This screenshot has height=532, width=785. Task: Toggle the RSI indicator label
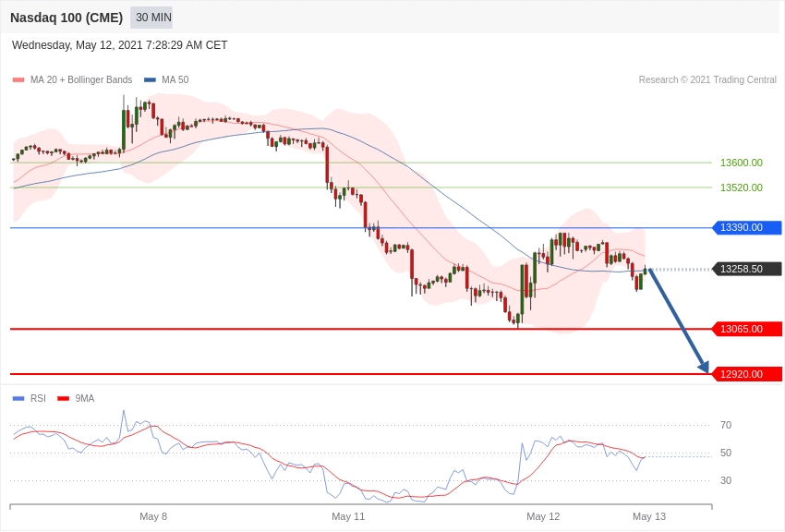(x=38, y=399)
